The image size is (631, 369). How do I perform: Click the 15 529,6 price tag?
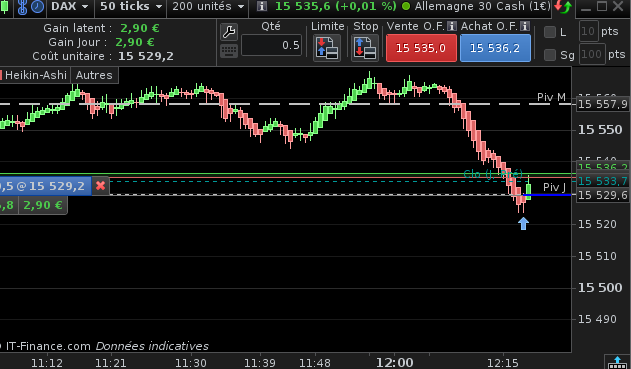coord(602,195)
